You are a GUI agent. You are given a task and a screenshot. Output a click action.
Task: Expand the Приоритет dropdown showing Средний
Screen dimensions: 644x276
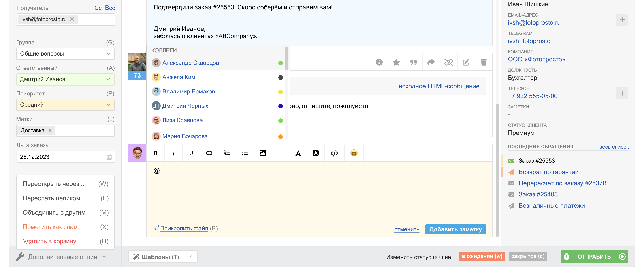65,105
